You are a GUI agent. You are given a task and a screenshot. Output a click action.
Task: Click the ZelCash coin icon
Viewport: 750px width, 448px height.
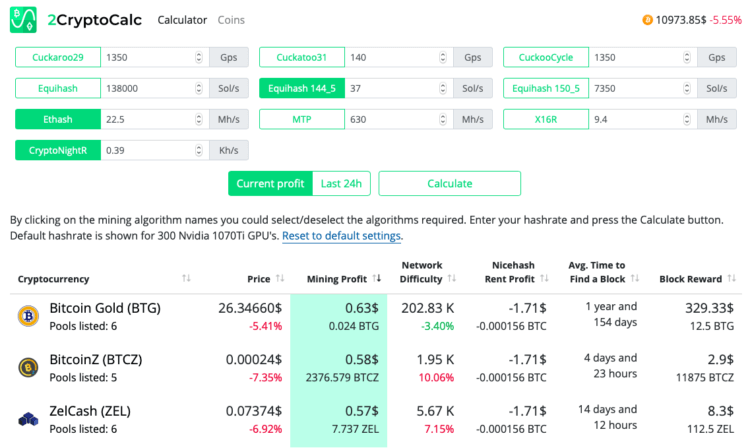pyautogui.click(x=28, y=419)
